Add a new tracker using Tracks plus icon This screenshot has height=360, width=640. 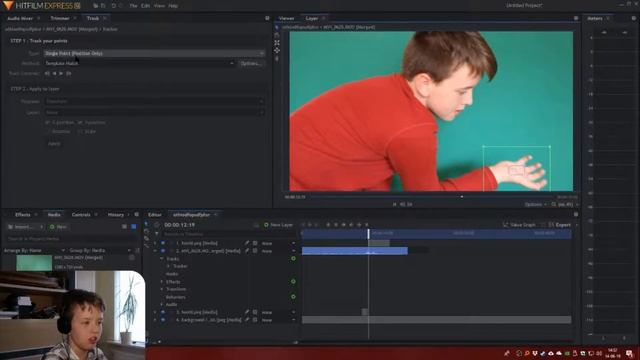[293, 258]
